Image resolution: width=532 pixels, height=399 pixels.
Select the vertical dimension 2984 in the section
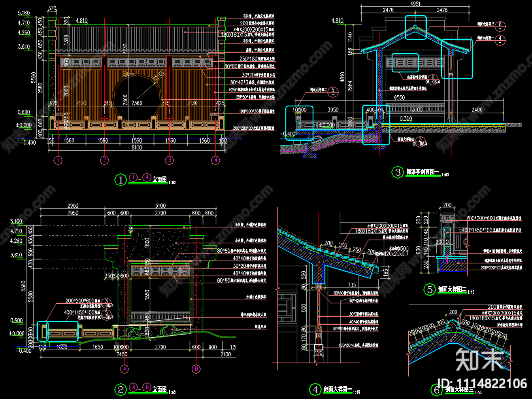tap(350, 86)
